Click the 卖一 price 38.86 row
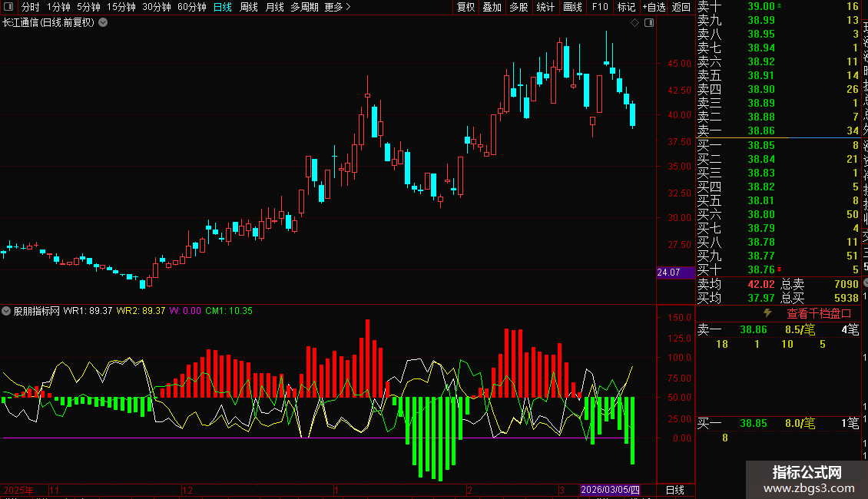Viewport: 868px width, 499px height. 778,131
